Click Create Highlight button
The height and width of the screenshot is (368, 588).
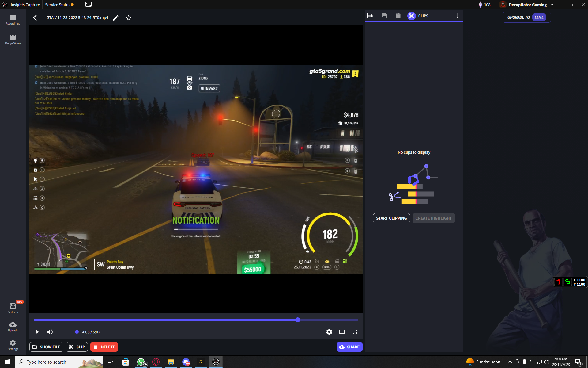coord(434,218)
